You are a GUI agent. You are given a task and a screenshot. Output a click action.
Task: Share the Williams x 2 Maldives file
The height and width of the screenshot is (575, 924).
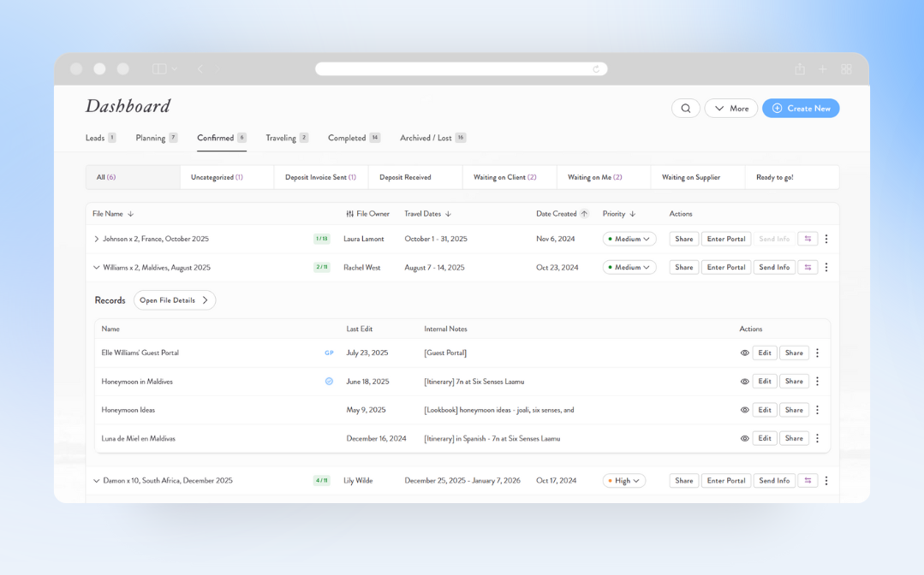click(684, 267)
